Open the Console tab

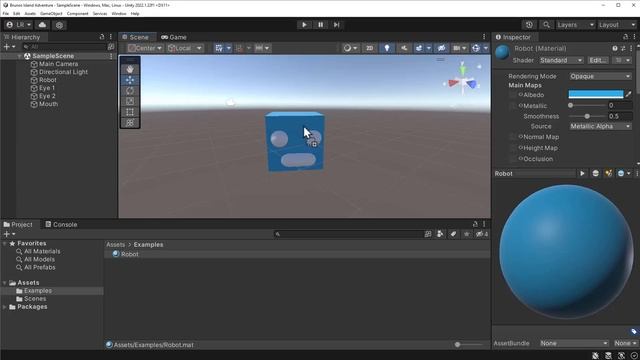click(x=61, y=224)
